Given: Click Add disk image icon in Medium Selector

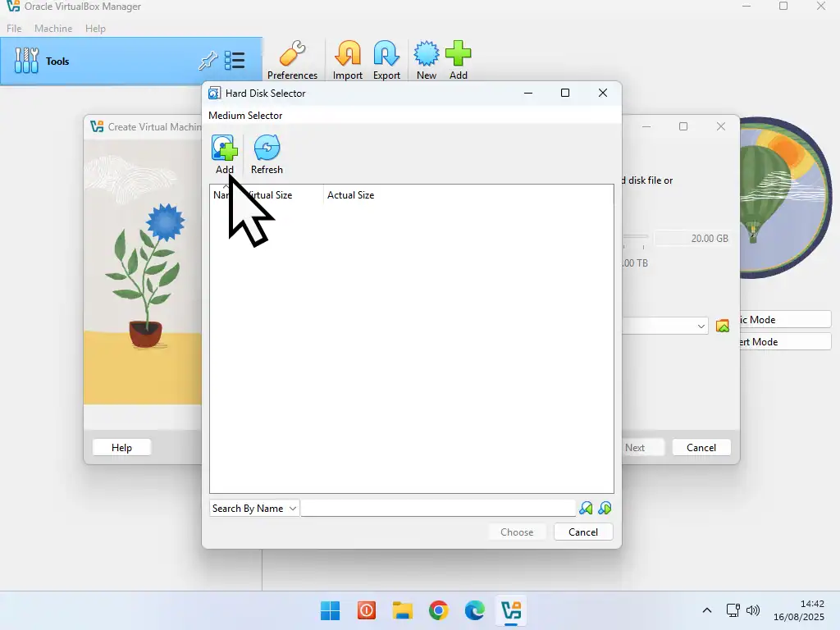Looking at the screenshot, I should [224, 149].
